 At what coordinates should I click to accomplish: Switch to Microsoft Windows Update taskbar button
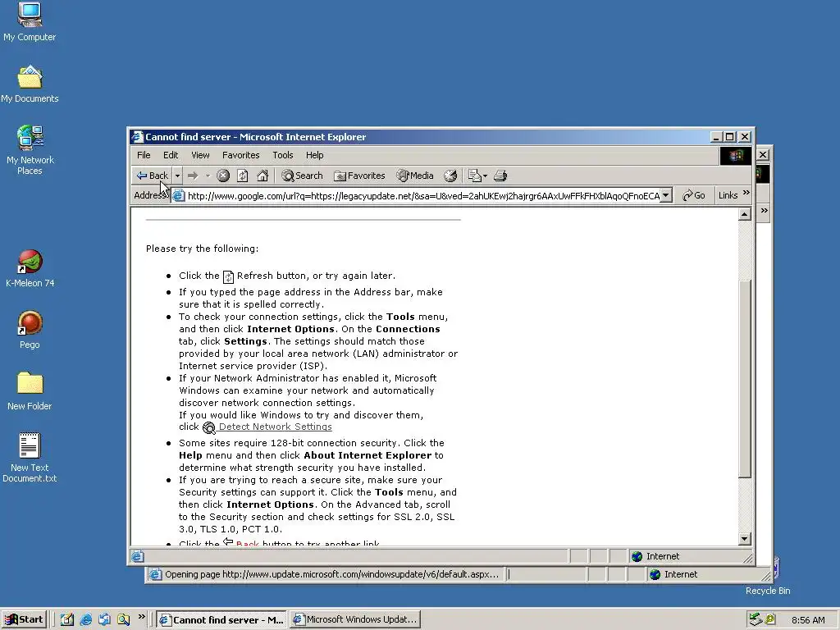point(354,619)
